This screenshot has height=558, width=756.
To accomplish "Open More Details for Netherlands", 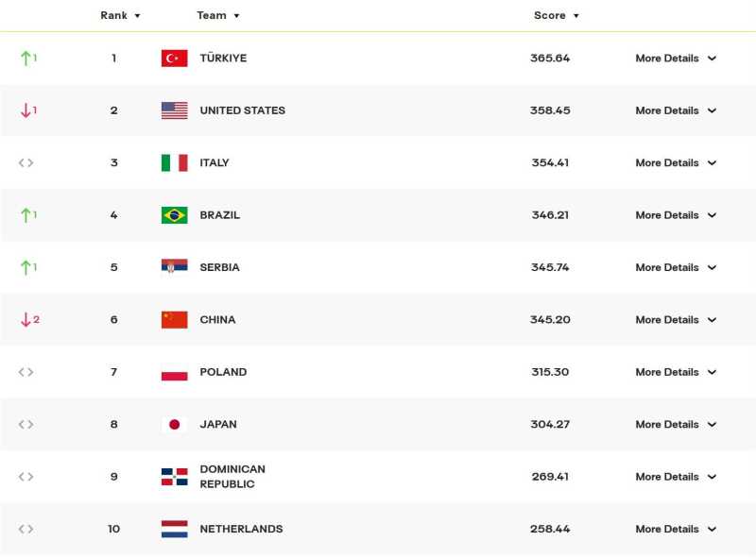I will pos(676,529).
